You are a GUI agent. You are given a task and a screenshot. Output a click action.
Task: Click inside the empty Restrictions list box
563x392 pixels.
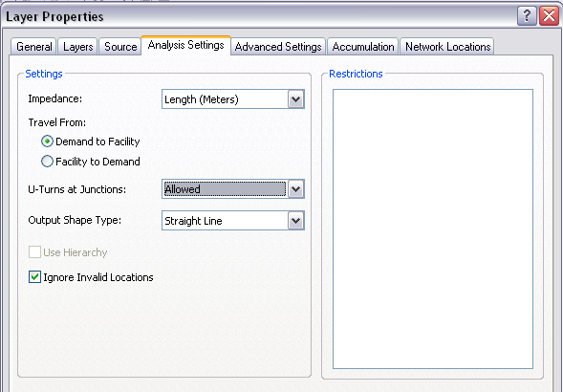pos(433,229)
